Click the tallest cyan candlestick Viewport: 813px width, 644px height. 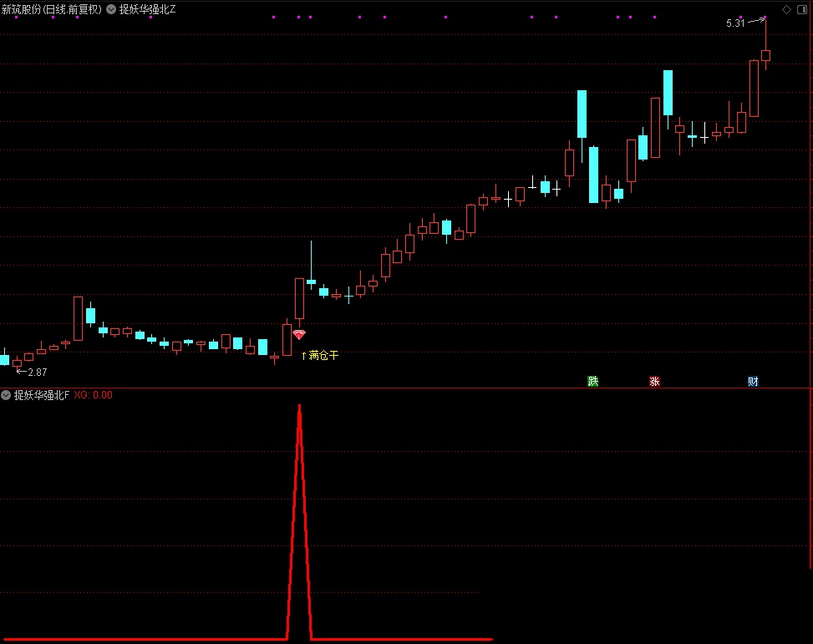point(594,175)
